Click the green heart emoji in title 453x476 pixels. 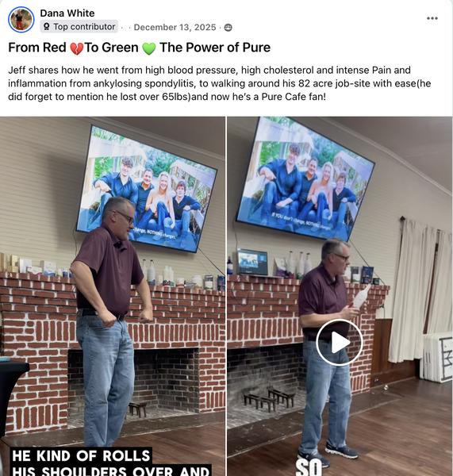(149, 48)
